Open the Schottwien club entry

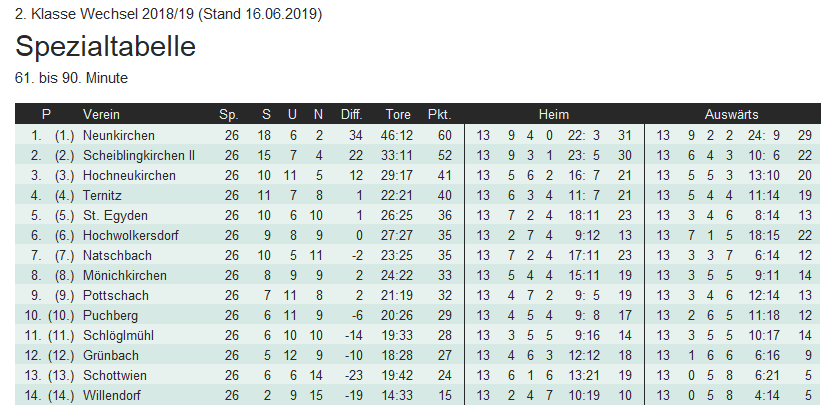[x=117, y=375]
